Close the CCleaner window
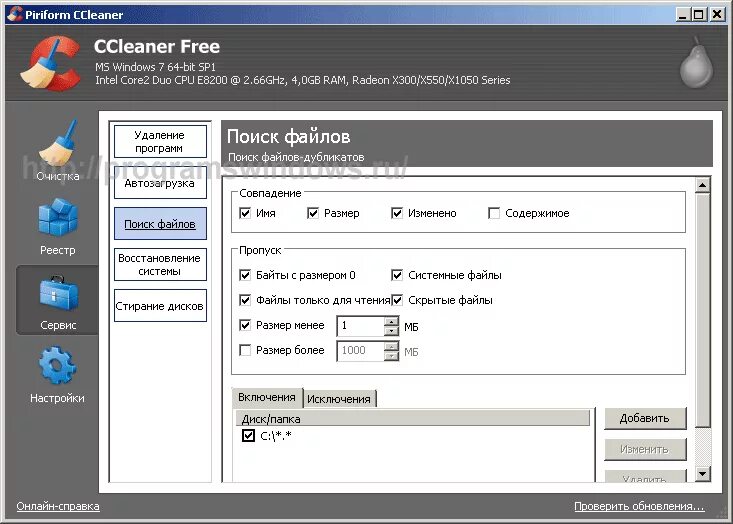This screenshot has height=524, width=733. point(717,14)
